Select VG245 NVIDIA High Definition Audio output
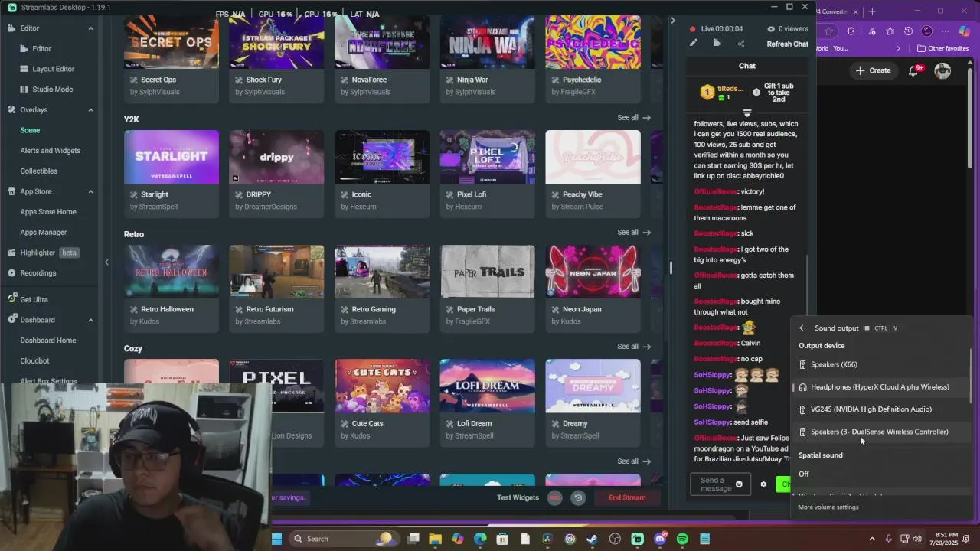The height and width of the screenshot is (551, 980). [881, 409]
